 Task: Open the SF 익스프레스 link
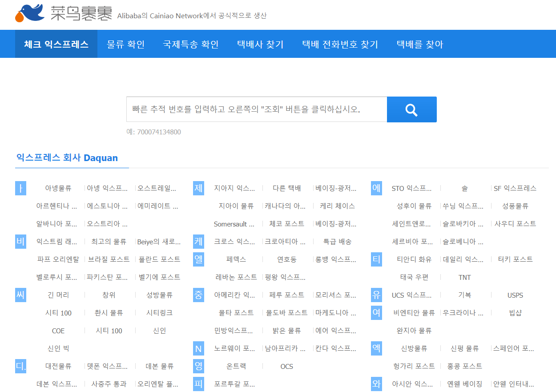(515, 188)
